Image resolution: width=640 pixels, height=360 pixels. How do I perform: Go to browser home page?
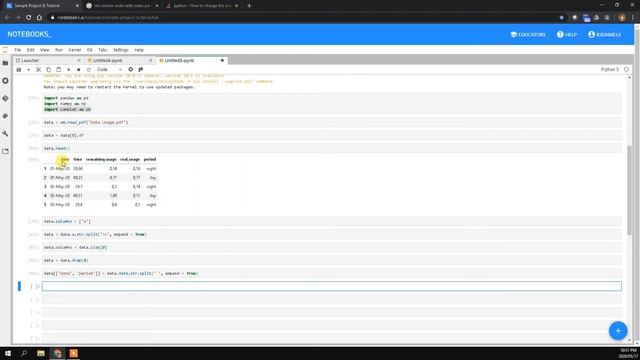(x=39, y=18)
